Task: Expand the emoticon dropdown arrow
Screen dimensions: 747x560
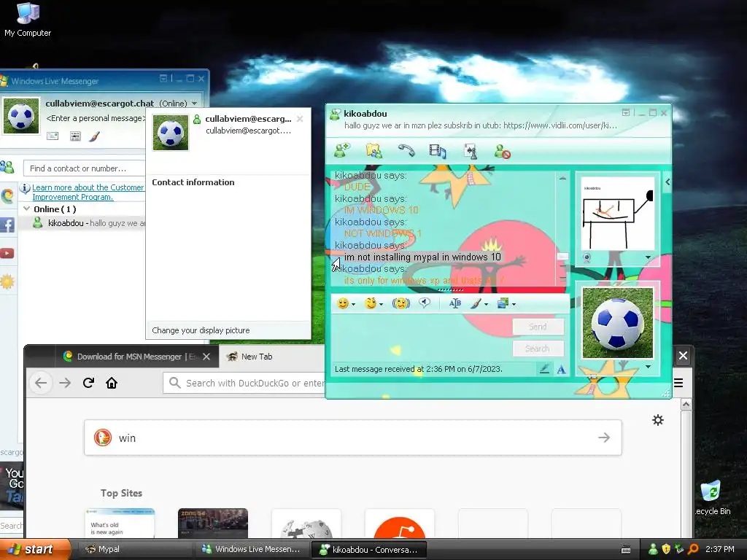Action: coord(354,304)
